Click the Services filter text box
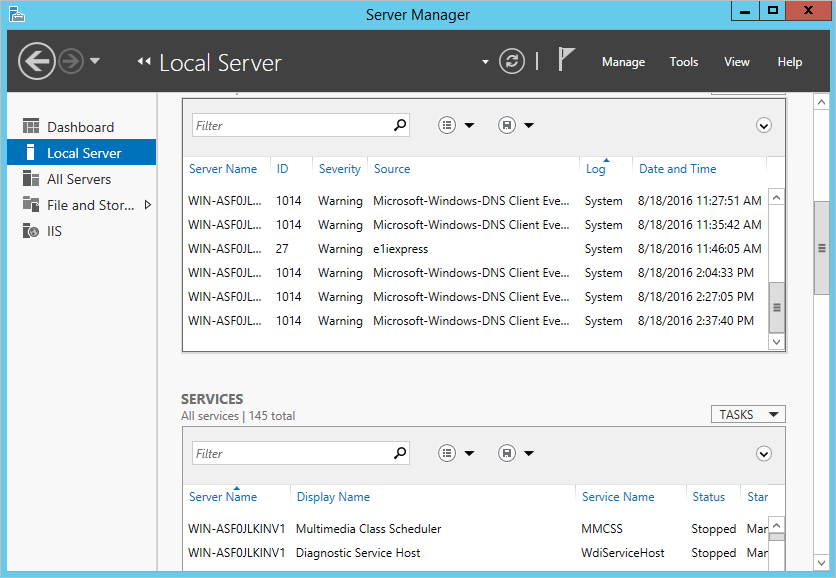 tap(290, 453)
